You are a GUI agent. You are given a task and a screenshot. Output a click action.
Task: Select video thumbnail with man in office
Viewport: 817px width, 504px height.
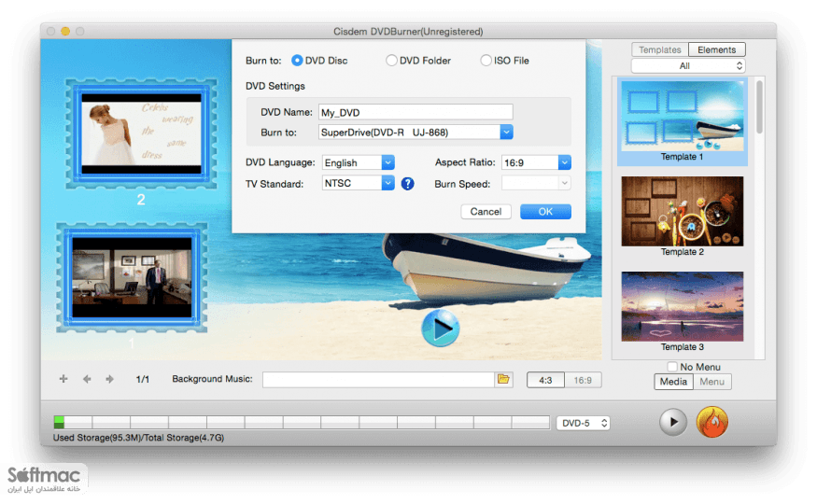(x=132, y=277)
